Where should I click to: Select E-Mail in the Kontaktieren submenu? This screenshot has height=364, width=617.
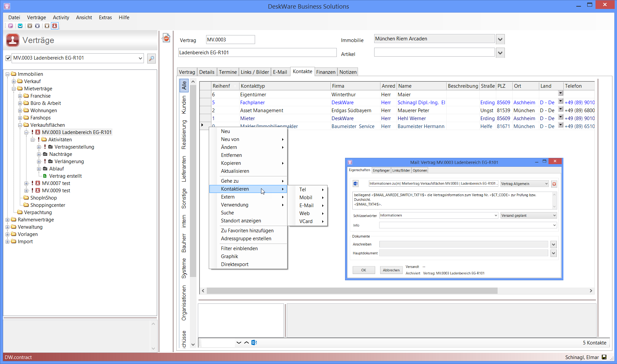coord(306,205)
